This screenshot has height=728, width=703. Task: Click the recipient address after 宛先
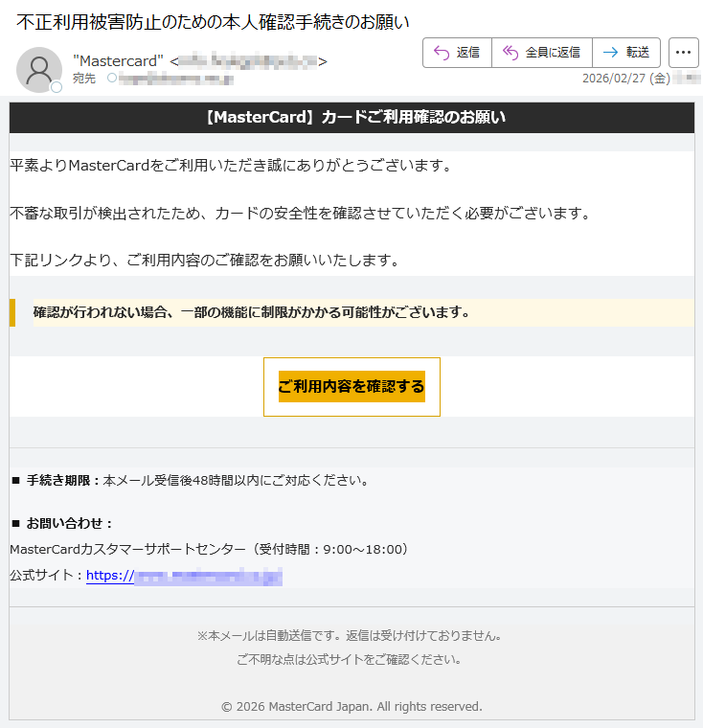tap(176, 79)
